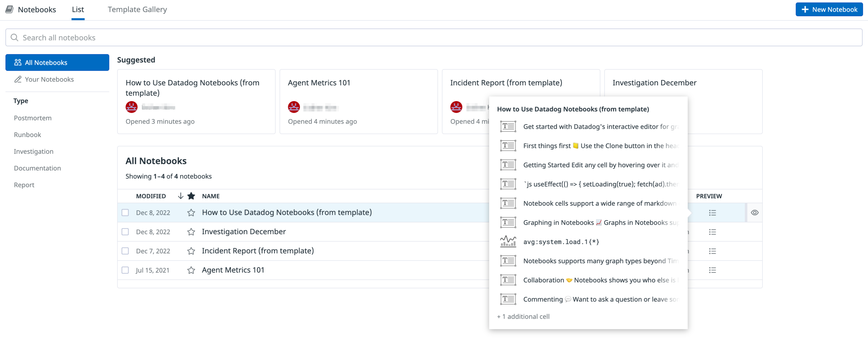Check the How to Use Datadog Notebooks row
The width and height of the screenshot is (868, 339).
[125, 213]
